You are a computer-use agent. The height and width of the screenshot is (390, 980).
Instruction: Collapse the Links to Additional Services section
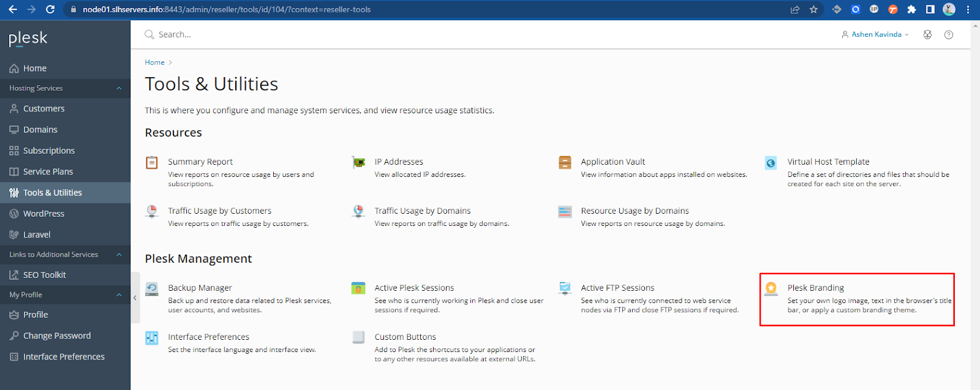click(119, 255)
